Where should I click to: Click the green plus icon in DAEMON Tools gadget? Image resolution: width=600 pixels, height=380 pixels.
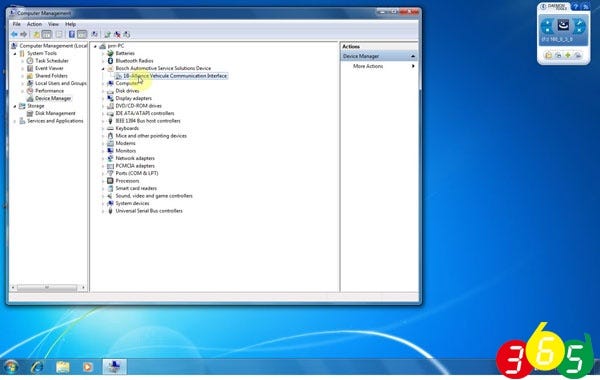568,55
